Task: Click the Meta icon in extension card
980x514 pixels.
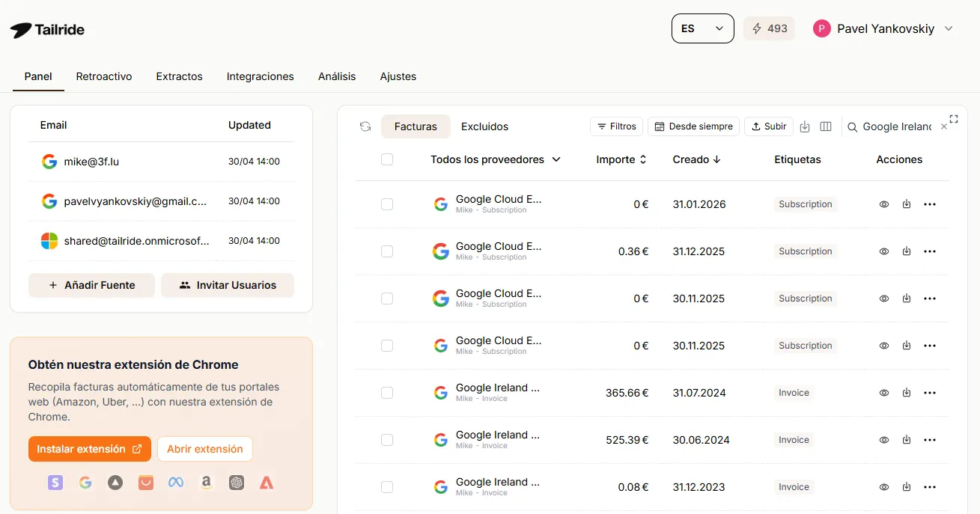Action: point(175,483)
